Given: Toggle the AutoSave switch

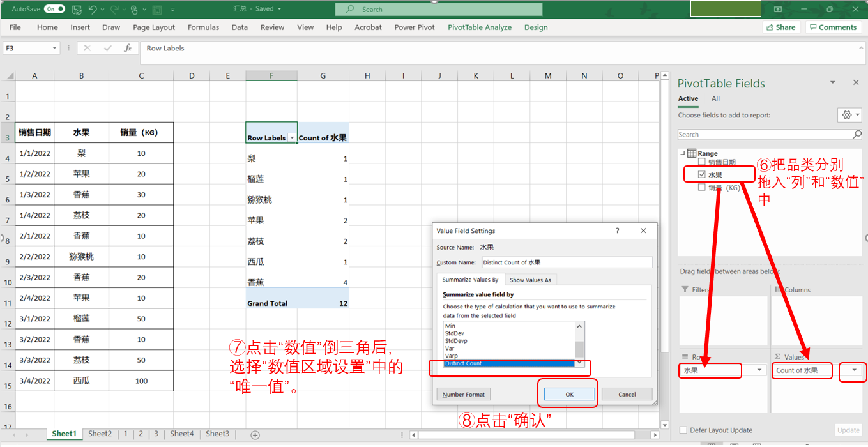Looking at the screenshot, I should [x=54, y=10].
